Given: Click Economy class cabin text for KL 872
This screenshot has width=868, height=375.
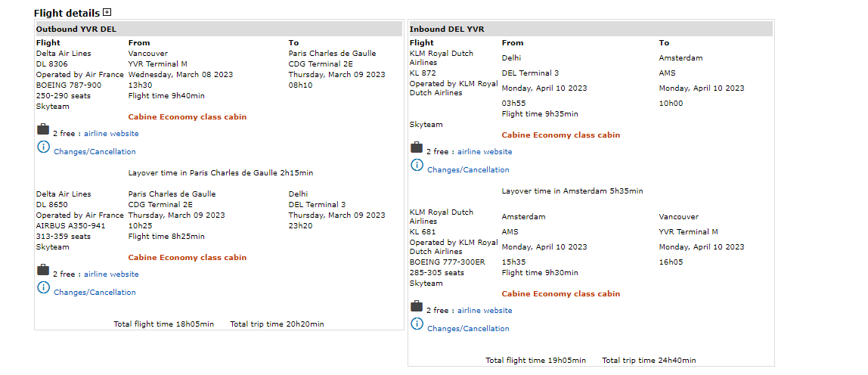Looking at the screenshot, I should [560, 135].
